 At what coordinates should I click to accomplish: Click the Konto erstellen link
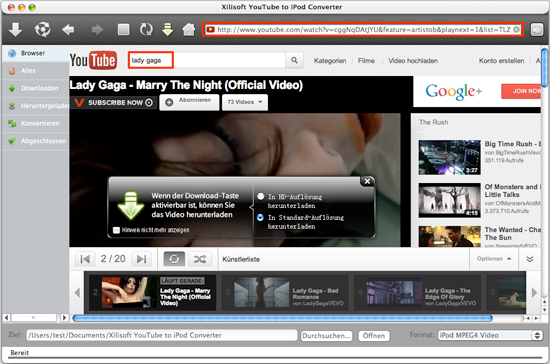501,61
